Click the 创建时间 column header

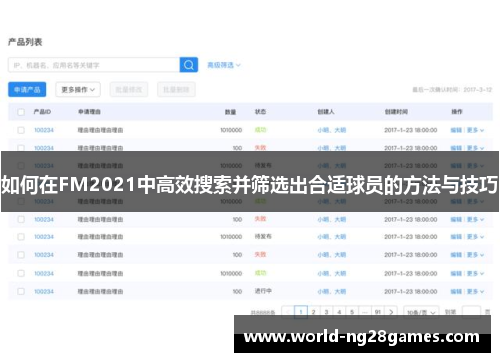coord(396,112)
